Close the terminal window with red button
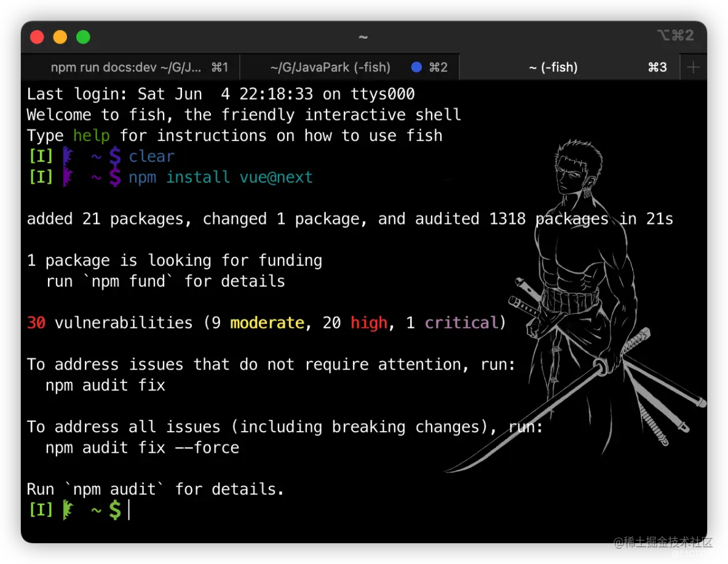 [x=37, y=37]
